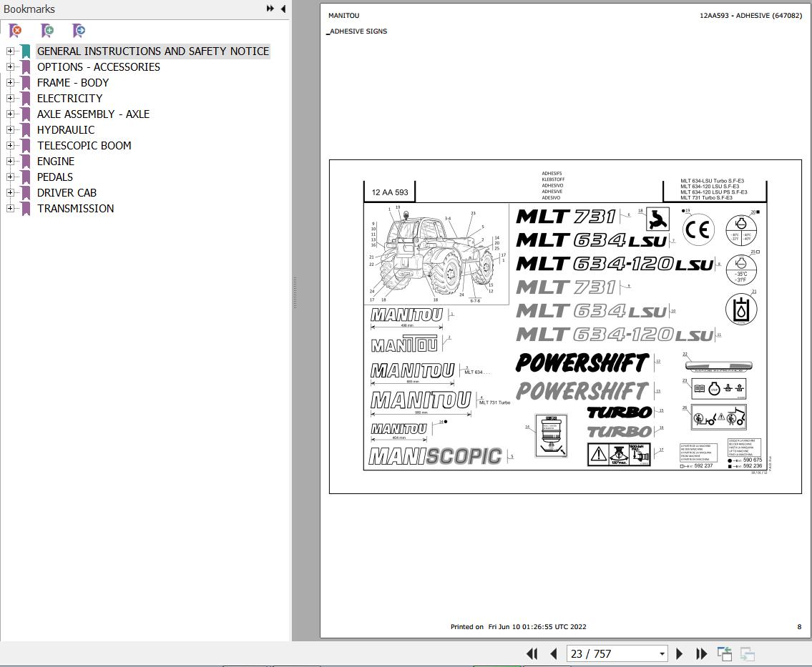Click the add new bookmark icon
812x667 pixels.
[47, 31]
